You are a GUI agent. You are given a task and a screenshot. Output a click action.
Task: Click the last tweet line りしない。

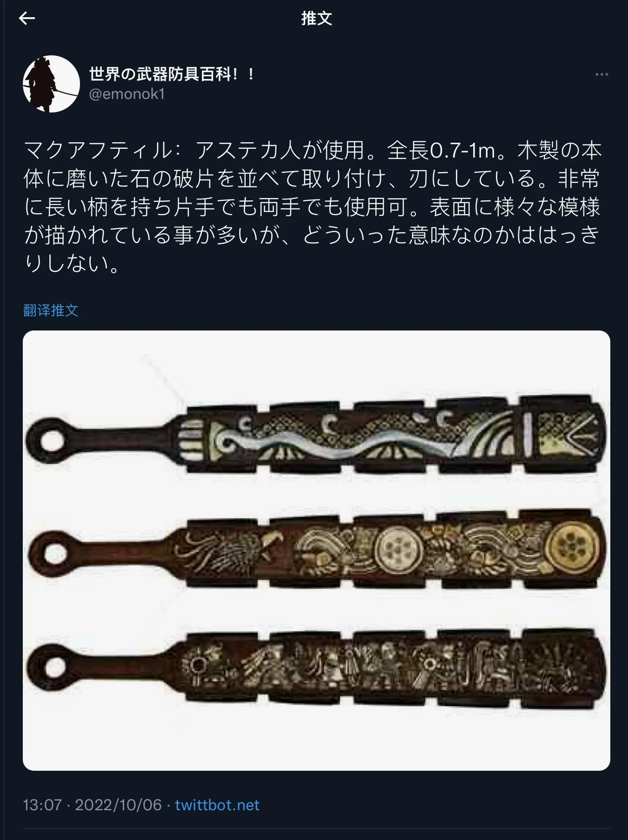pos(73,263)
